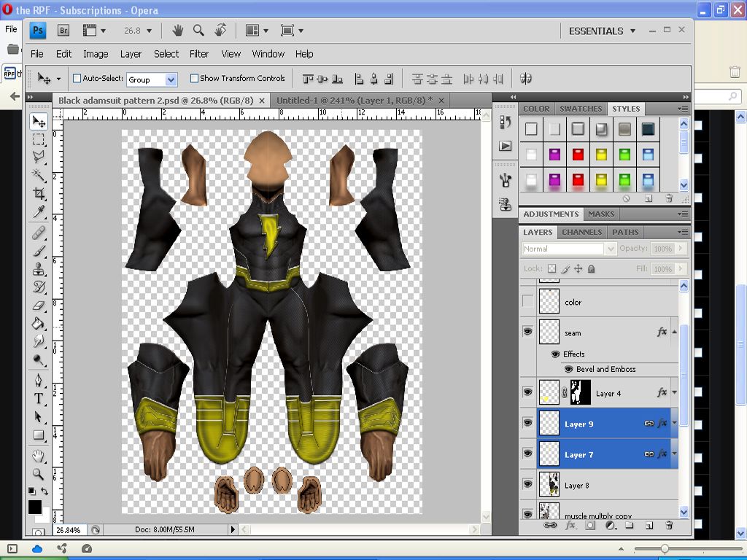The width and height of the screenshot is (747, 560).
Task: Open the Arrange Documents dropdown
Action: click(x=257, y=31)
